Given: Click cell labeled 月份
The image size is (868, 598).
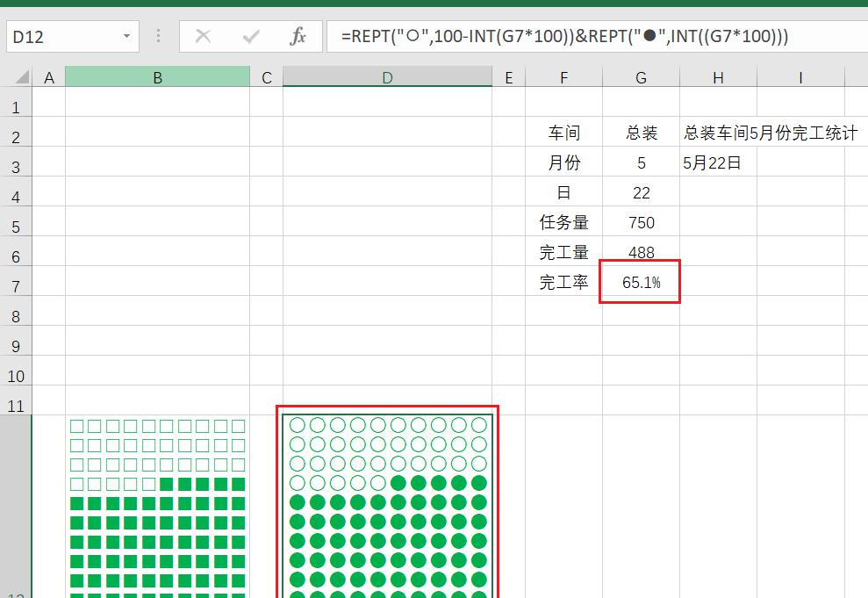Looking at the screenshot, I should coord(563,162).
